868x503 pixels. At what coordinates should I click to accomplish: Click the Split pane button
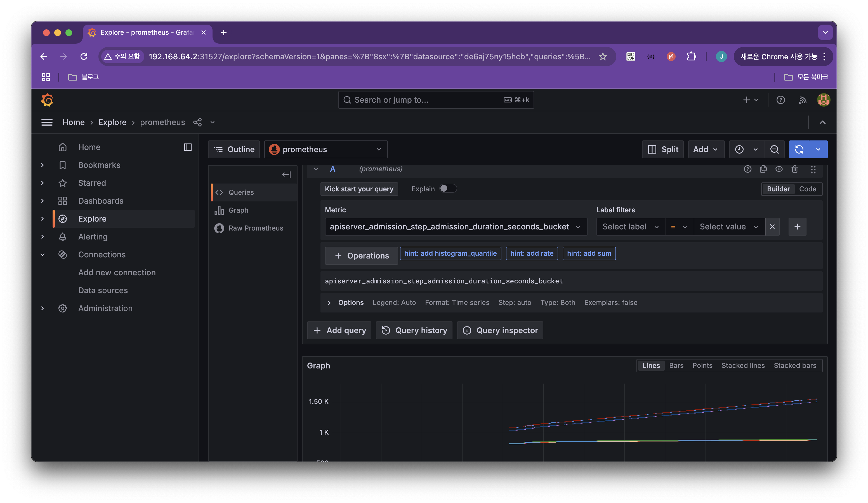(663, 149)
